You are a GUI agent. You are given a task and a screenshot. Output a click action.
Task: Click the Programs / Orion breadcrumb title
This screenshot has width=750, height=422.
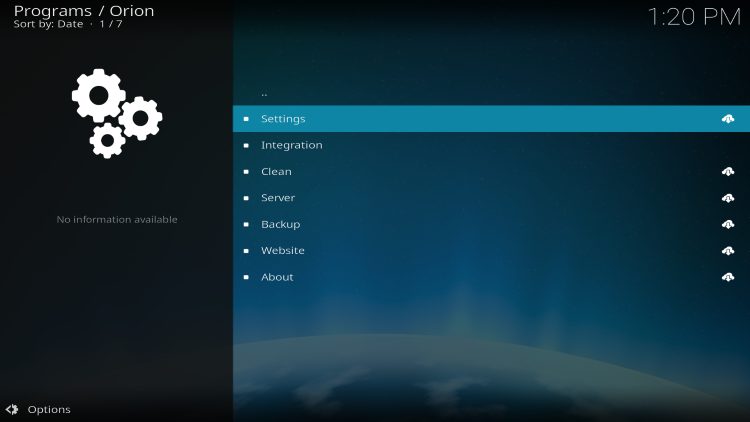click(84, 11)
